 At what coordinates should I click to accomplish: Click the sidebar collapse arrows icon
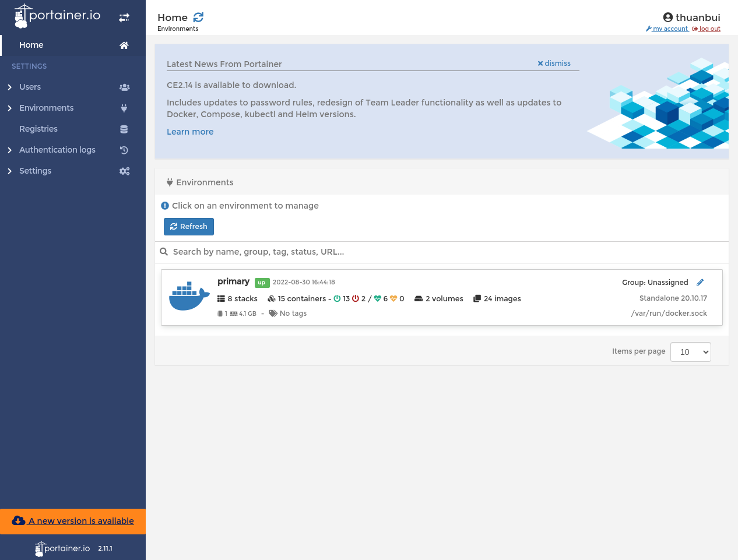[x=124, y=18]
